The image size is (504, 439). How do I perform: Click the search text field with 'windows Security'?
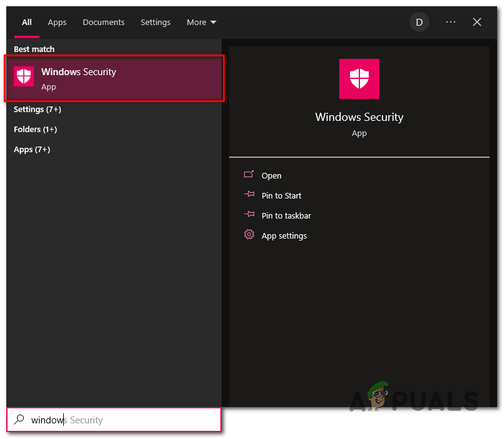[x=114, y=420]
